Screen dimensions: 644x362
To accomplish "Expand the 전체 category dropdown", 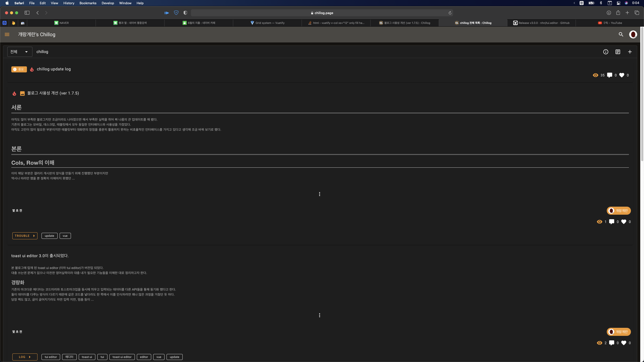I will 20,52.
